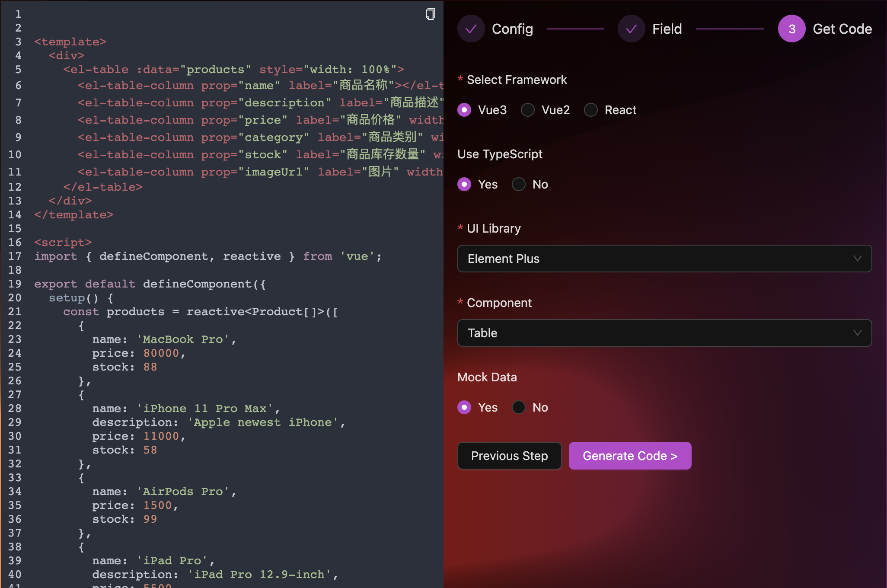The image size is (887, 588).
Task: Click the step 3 circle icon
Action: coord(792,29)
